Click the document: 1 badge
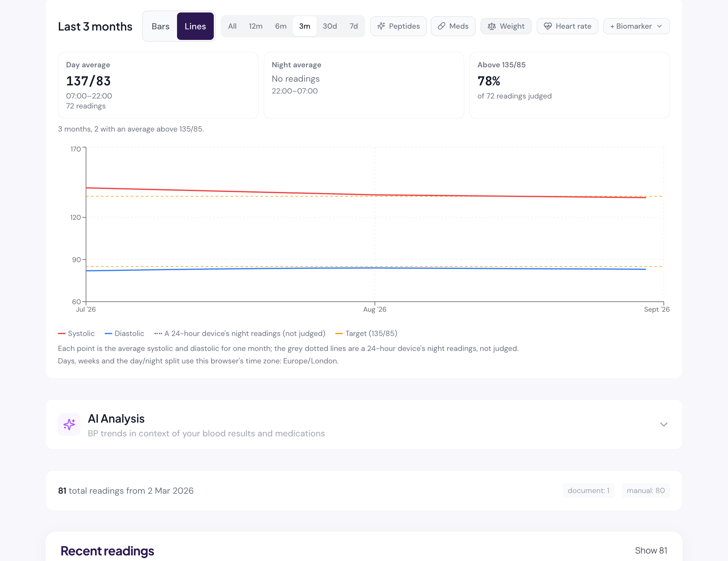The image size is (728, 561). (x=588, y=491)
